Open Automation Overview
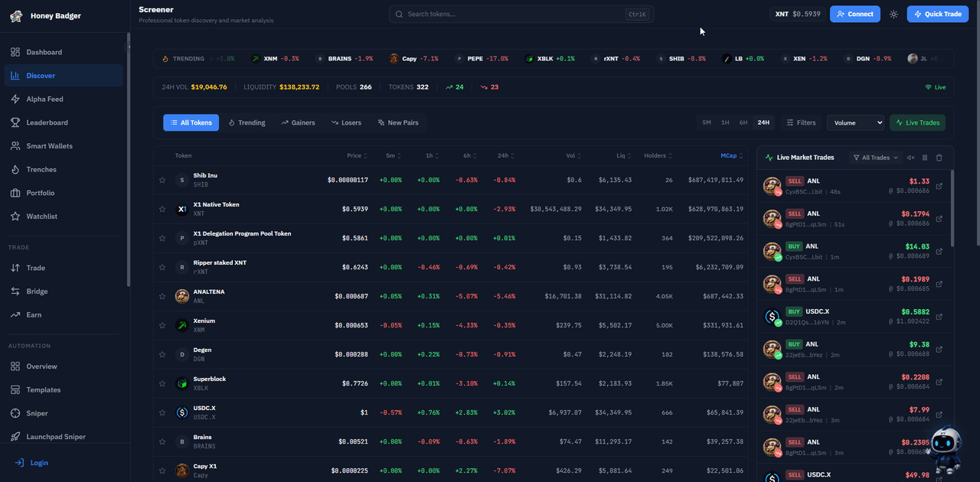Image resolution: width=980 pixels, height=482 pixels. [x=65, y=366]
